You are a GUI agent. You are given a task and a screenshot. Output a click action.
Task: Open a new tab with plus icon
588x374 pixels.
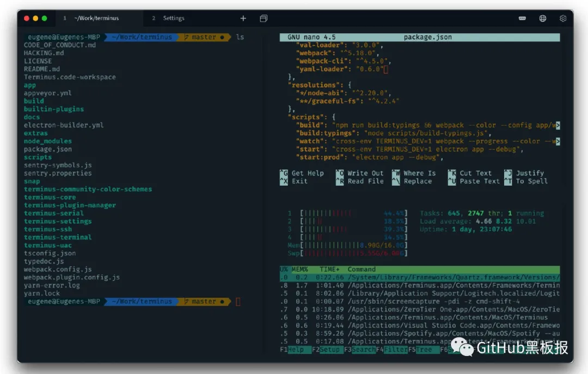(243, 19)
